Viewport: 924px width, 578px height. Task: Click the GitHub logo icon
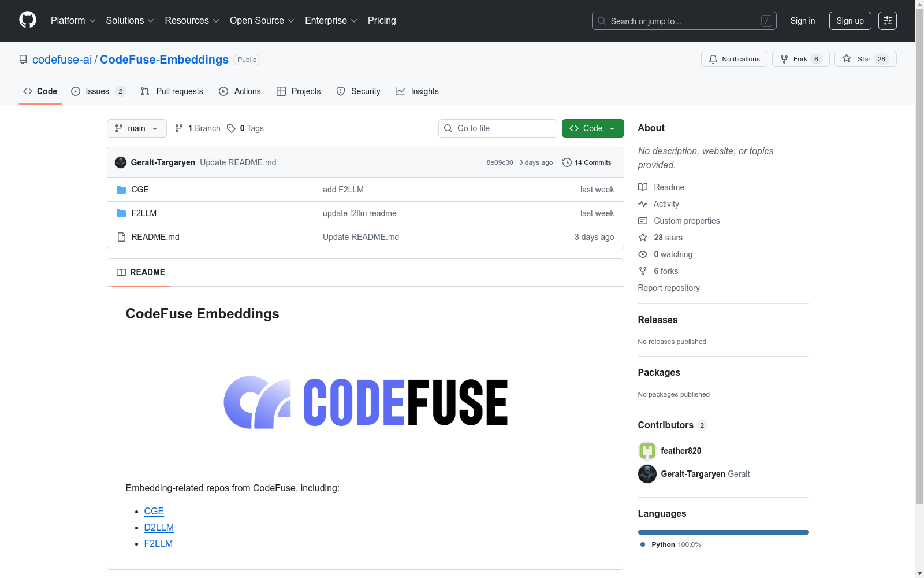coord(28,20)
